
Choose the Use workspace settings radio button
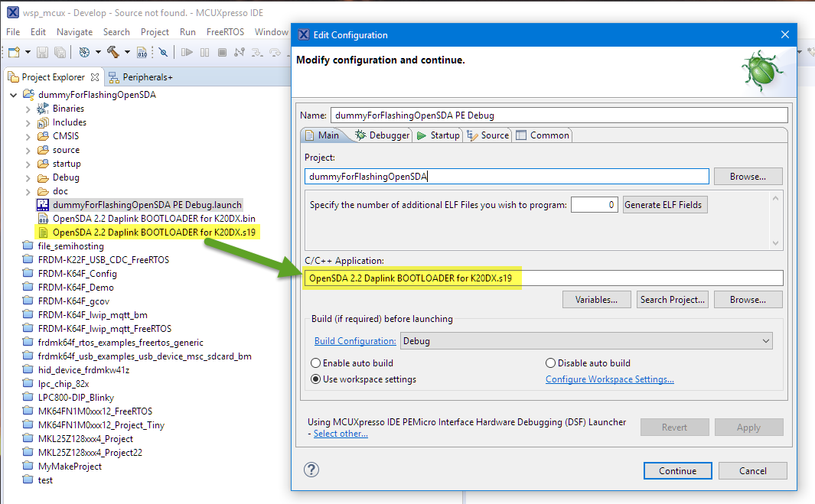[x=315, y=379]
